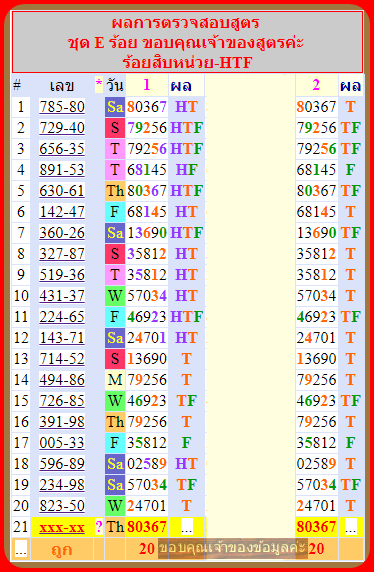Click the yellow Sa day cell in row 1
The width and height of the screenshot is (374, 572).
click(115, 107)
